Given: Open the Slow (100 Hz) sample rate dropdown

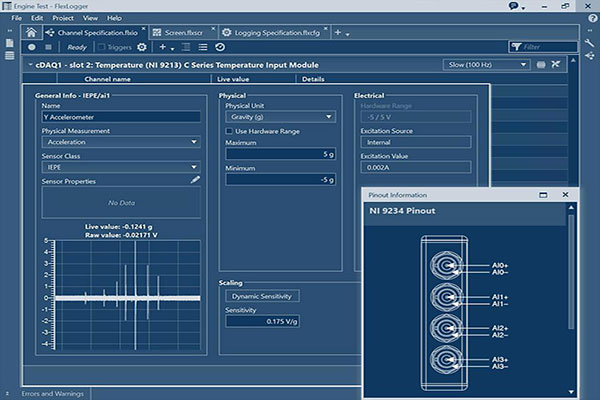Looking at the screenshot, I should (x=486, y=65).
